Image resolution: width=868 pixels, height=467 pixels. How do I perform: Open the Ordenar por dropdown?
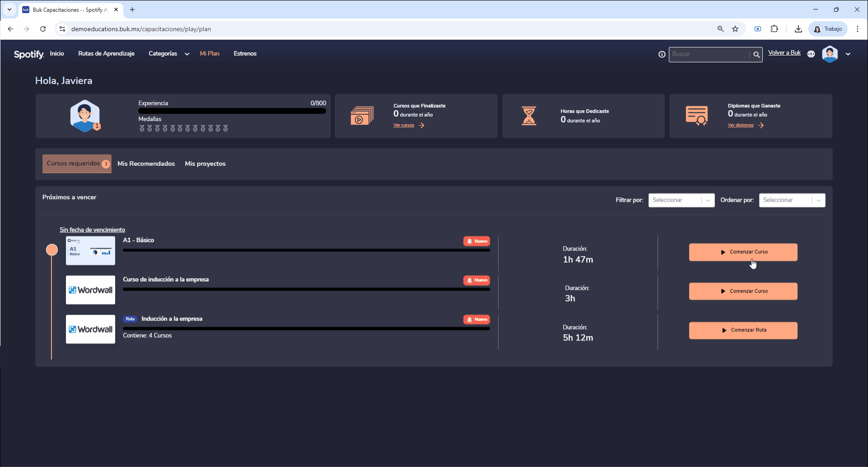(x=792, y=200)
